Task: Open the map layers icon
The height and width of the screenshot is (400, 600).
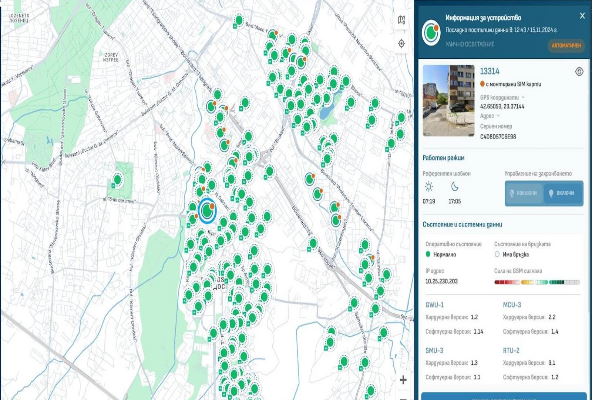Action: [x=402, y=19]
